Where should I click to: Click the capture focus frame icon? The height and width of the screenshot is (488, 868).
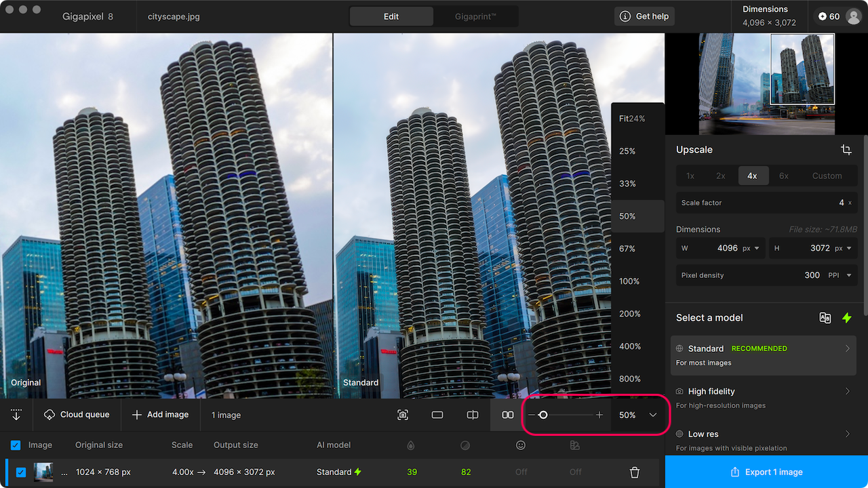(x=403, y=415)
